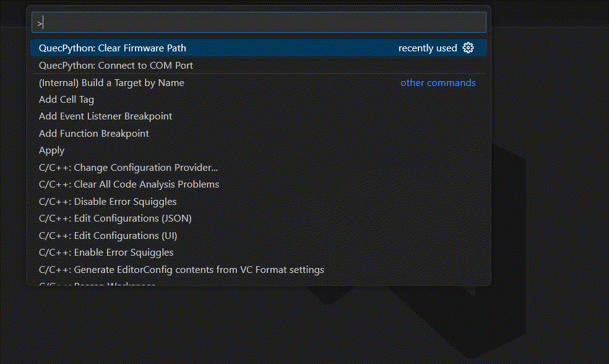This screenshot has height=364, width=609.
Task: Choose Add Function Breakpoint
Action: point(259,133)
